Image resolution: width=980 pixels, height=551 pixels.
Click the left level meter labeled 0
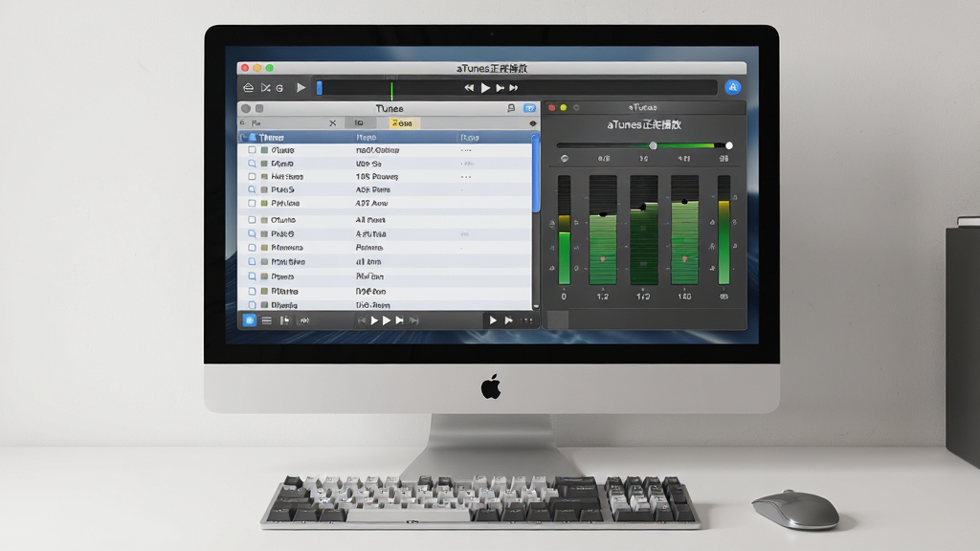(565, 230)
